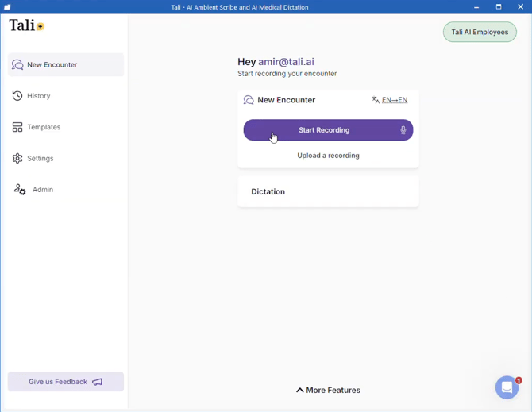Select the Dictation card
532x412 pixels.
click(x=328, y=192)
